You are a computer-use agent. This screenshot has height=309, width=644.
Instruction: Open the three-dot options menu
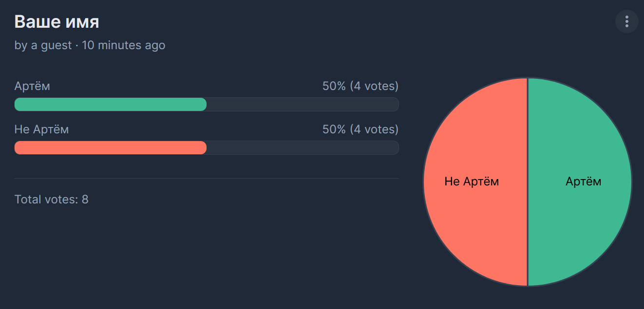(626, 21)
